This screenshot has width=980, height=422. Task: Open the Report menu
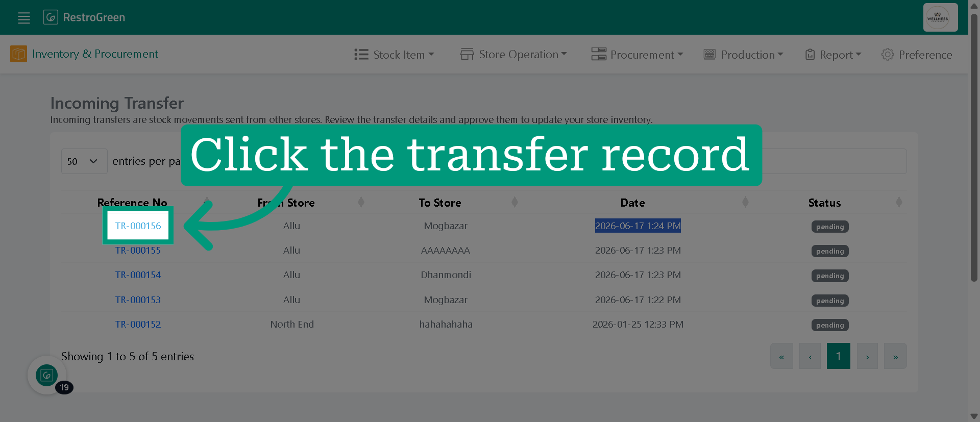tap(833, 55)
